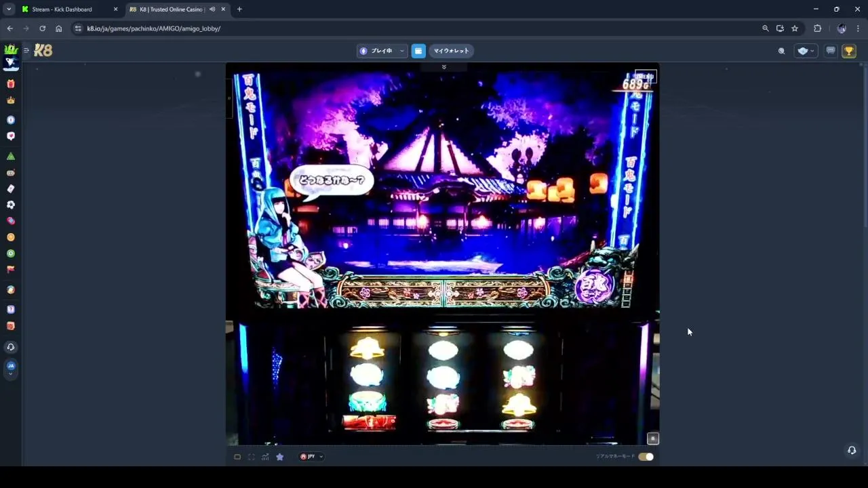Viewport: 868px width, 488px height.
Task: Open the playing cards sidebar icon
Action: pyautogui.click(x=10, y=188)
